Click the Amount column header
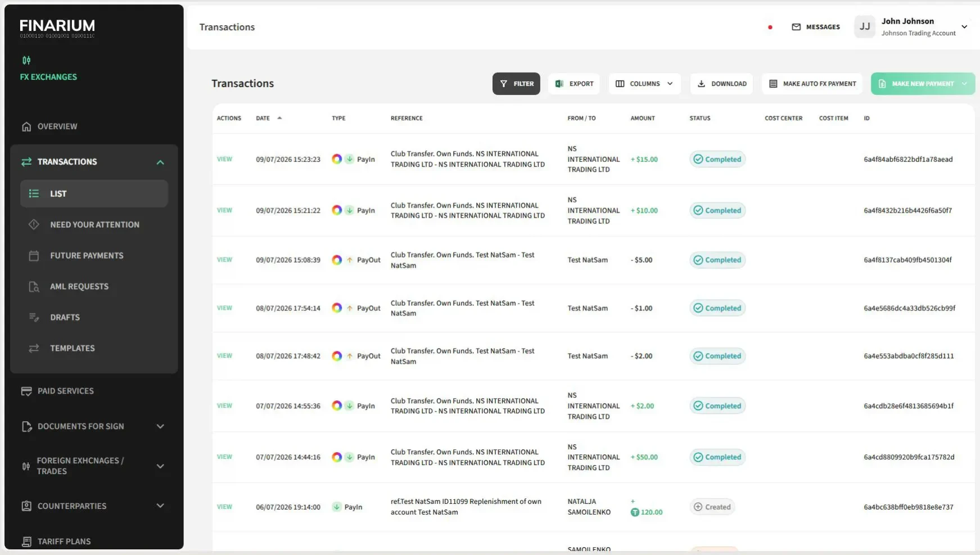 coord(643,118)
